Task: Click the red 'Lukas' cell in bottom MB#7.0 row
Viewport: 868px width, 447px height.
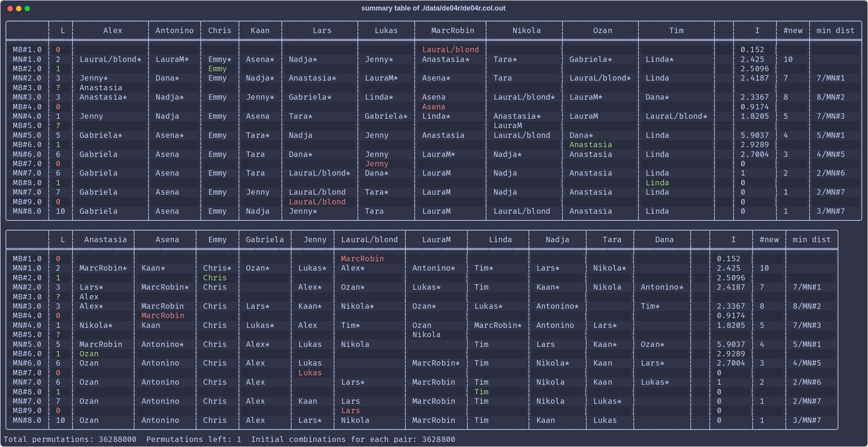Action: [x=310, y=373]
